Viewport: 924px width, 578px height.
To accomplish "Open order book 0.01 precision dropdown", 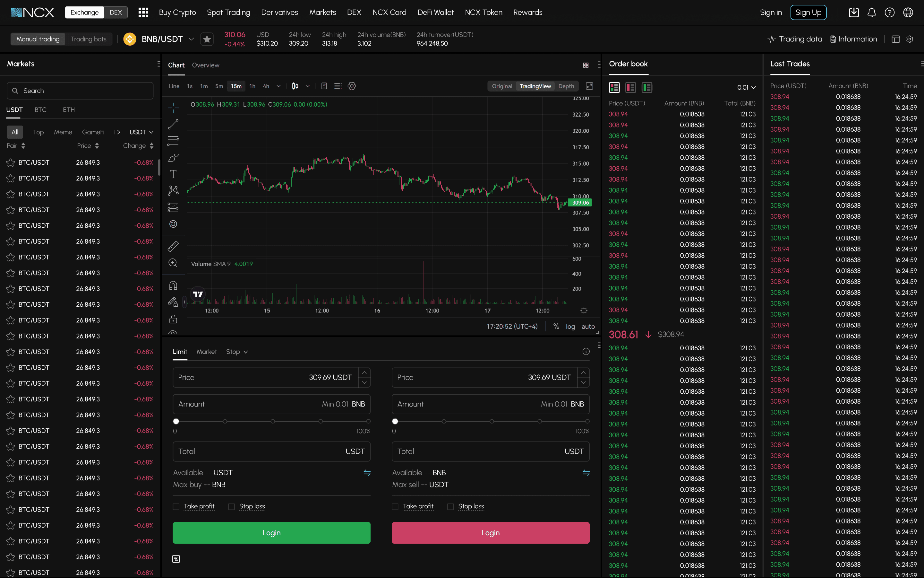I will point(746,88).
